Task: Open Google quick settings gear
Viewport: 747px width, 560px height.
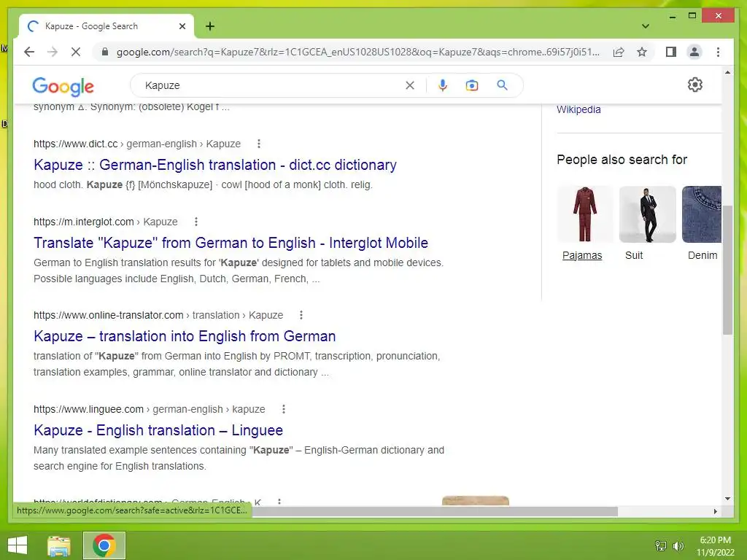Action: [x=695, y=85]
